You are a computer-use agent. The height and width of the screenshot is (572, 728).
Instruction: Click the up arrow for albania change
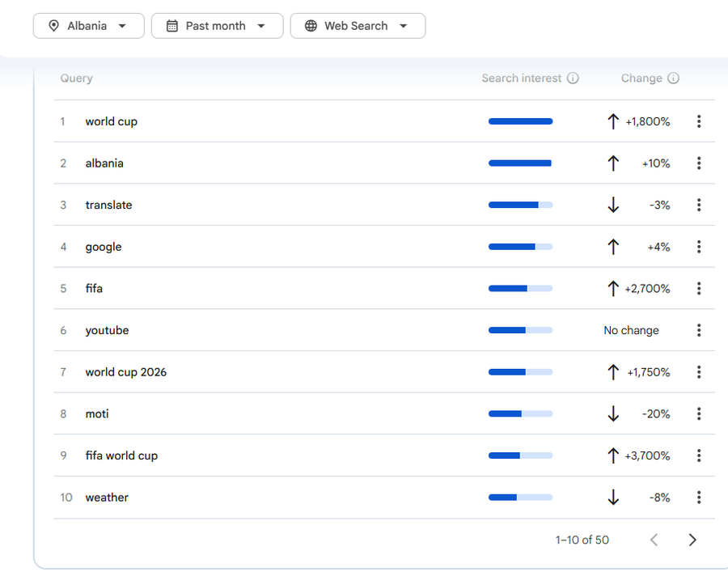[613, 163]
